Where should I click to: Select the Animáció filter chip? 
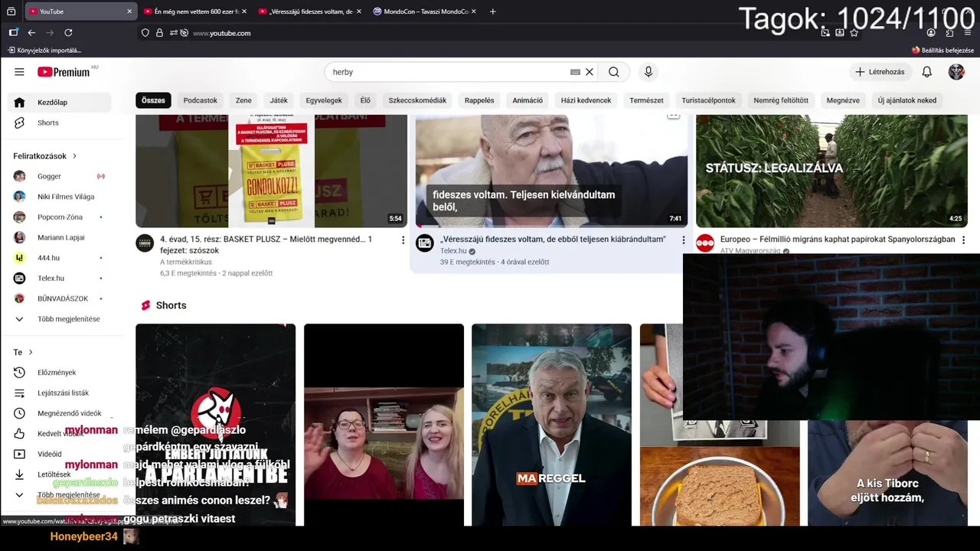pos(528,100)
